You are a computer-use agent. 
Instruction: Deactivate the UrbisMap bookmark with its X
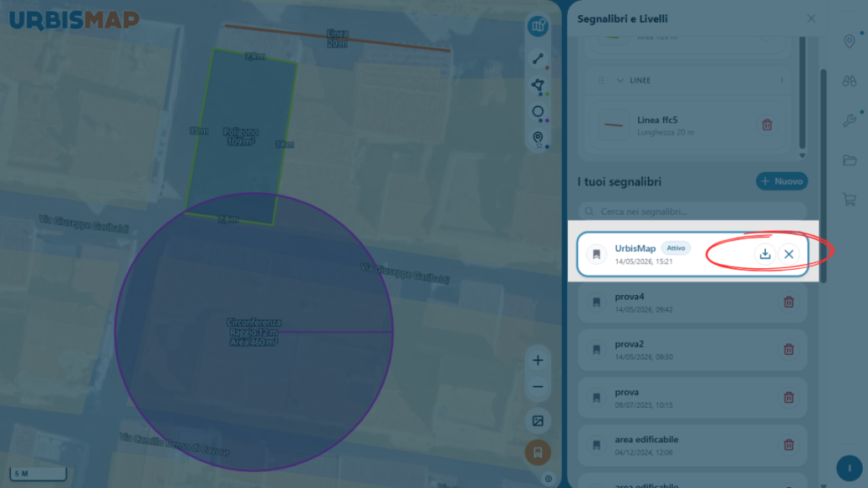tap(789, 255)
